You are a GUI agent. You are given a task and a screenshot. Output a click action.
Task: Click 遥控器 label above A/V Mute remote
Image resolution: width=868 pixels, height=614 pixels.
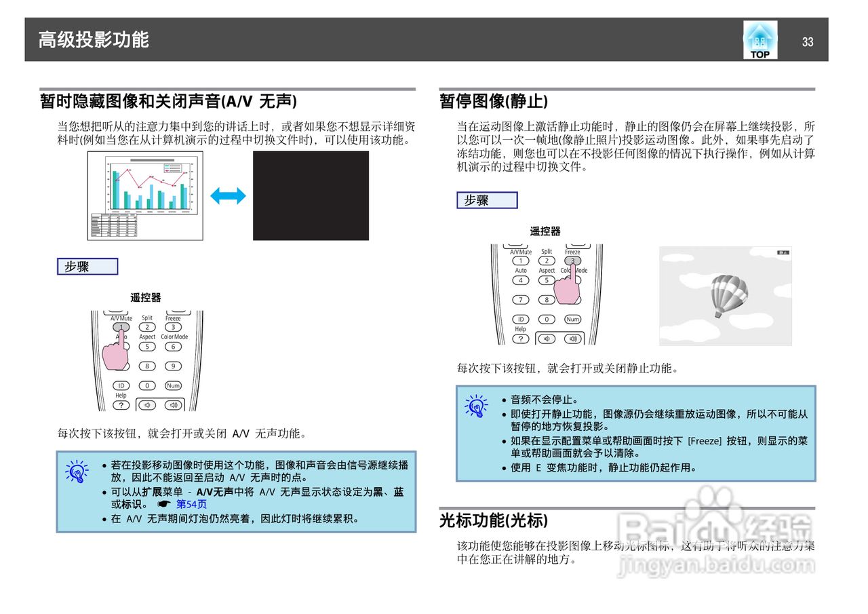[x=146, y=297]
